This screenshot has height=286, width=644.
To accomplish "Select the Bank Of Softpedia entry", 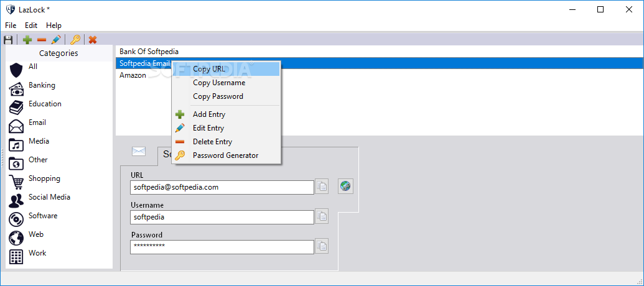I will pyautogui.click(x=380, y=52).
